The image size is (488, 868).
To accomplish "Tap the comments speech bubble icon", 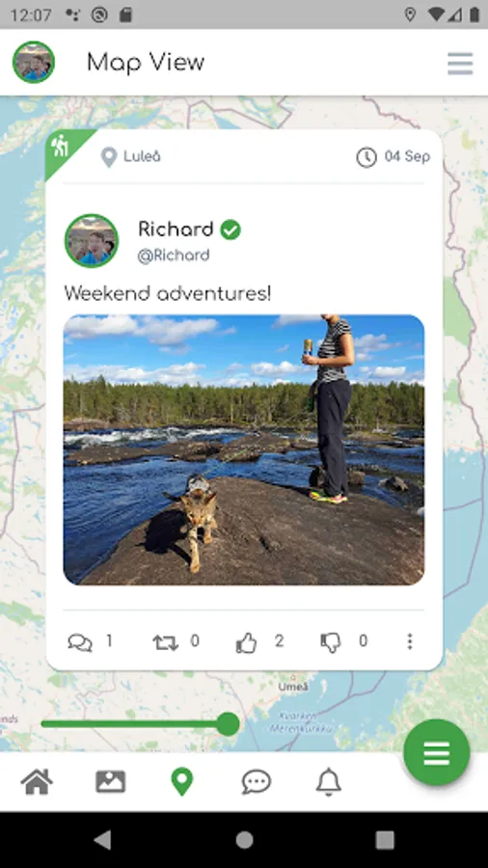I will point(80,642).
